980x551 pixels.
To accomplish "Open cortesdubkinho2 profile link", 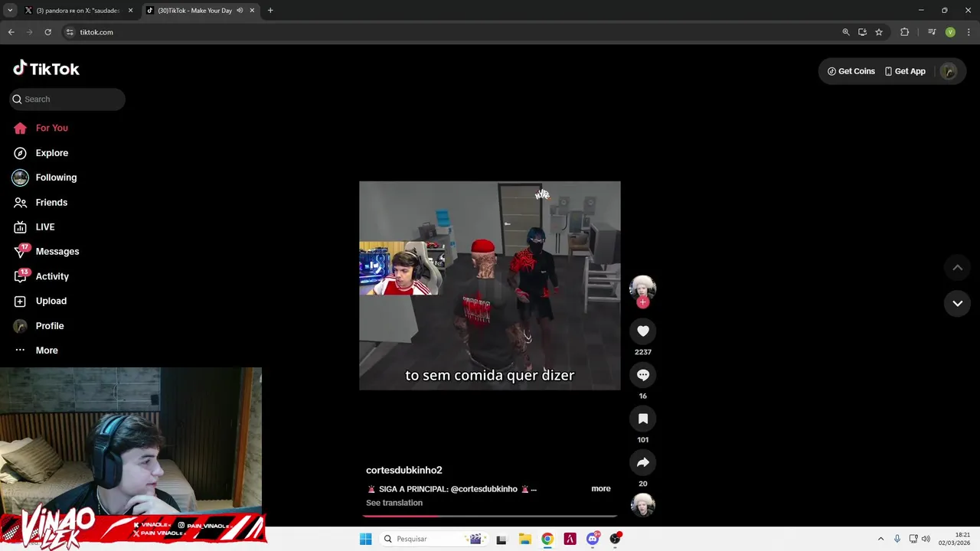I will (x=404, y=470).
